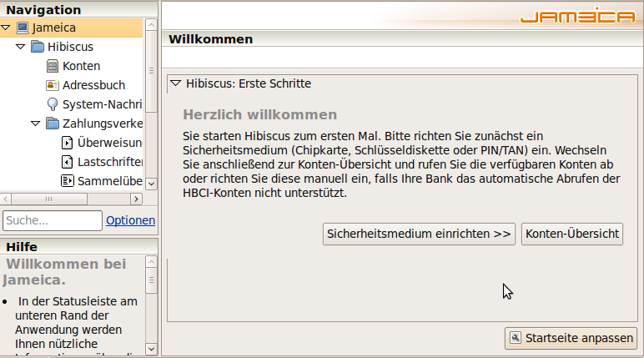644x358 pixels.
Task: Open Sammelüberweisungen tree entry
Action: [x=110, y=181]
